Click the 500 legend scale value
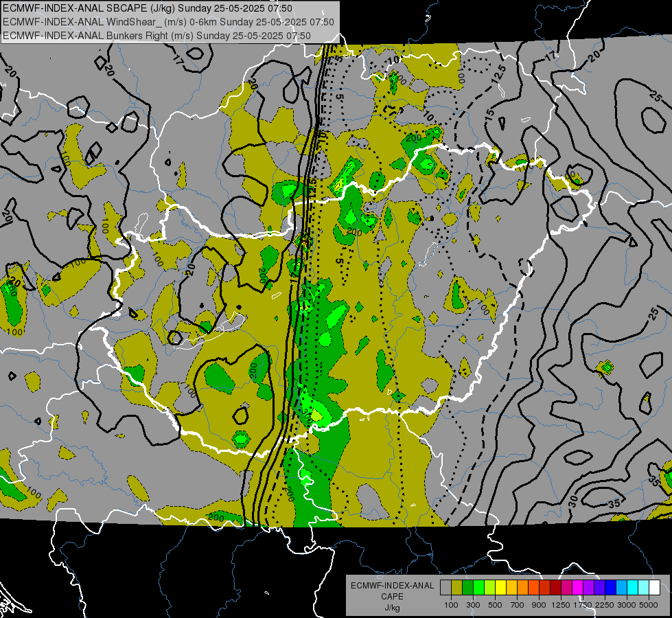The width and height of the screenshot is (672, 618). (x=495, y=605)
